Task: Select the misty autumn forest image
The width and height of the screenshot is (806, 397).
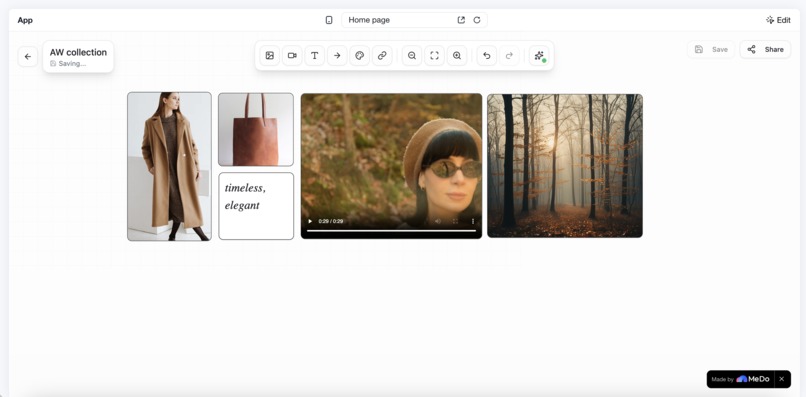Action: tap(565, 166)
